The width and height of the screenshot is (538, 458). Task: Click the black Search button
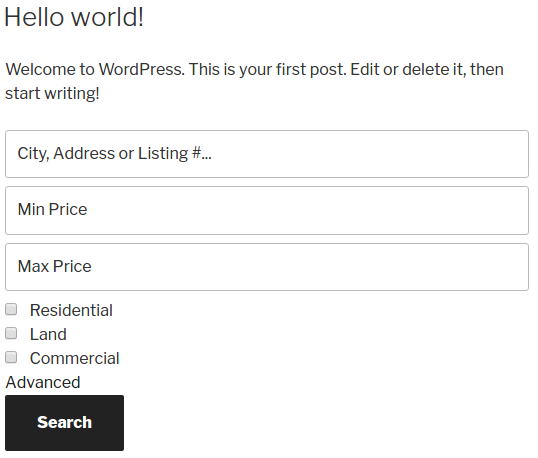[65, 423]
